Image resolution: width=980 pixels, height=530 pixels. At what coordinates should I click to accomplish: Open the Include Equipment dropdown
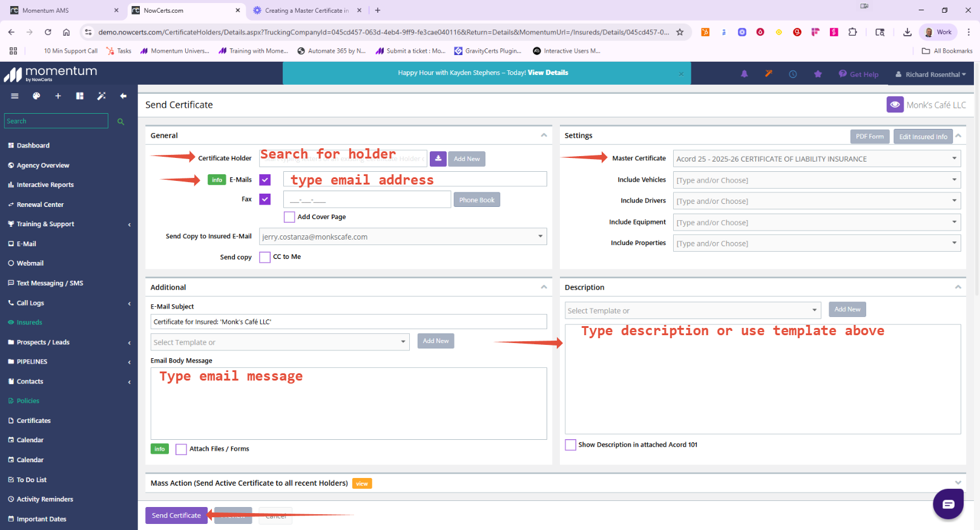817,222
